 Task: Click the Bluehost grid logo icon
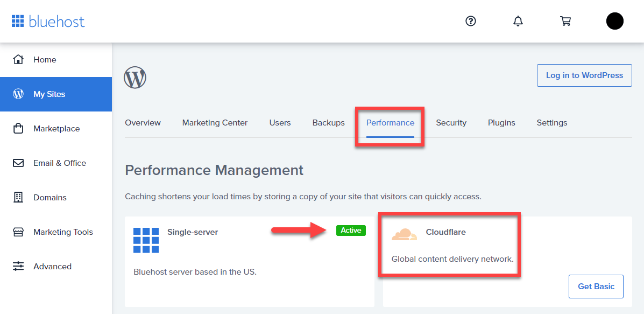[18, 21]
